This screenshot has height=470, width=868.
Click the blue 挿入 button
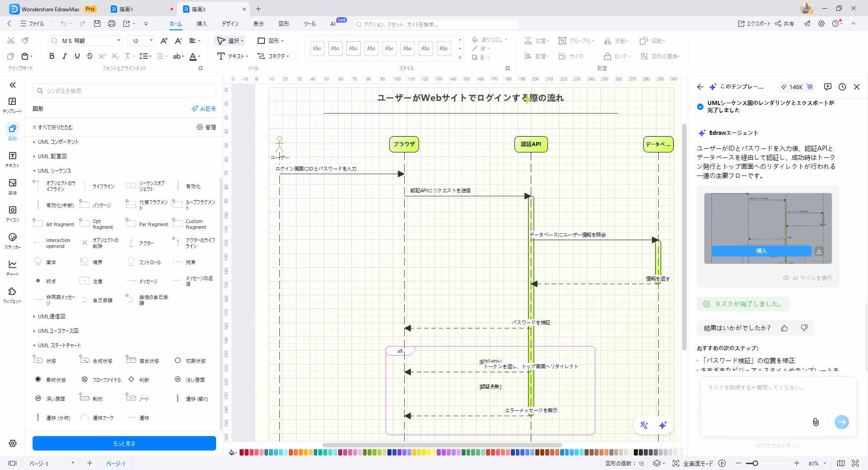pyautogui.click(x=761, y=251)
